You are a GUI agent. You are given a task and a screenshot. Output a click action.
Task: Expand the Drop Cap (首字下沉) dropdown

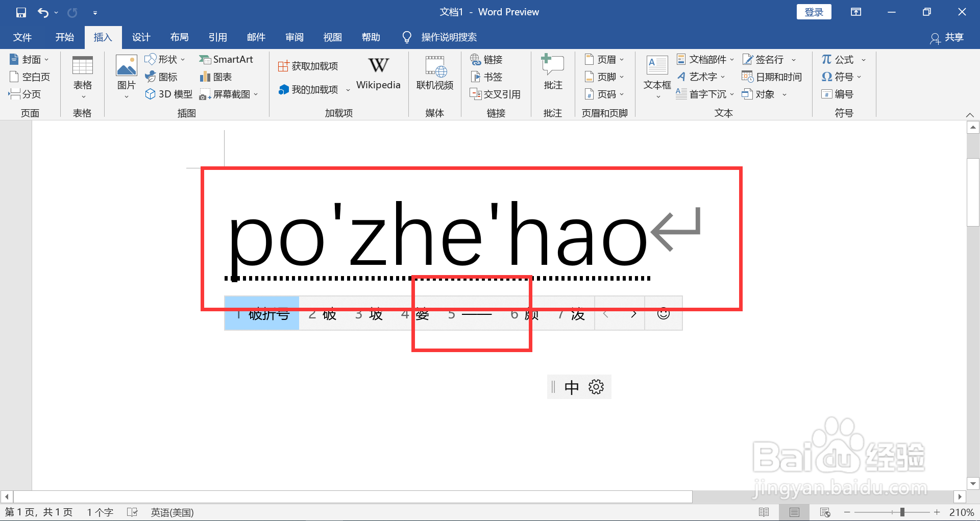click(x=732, y=94)
